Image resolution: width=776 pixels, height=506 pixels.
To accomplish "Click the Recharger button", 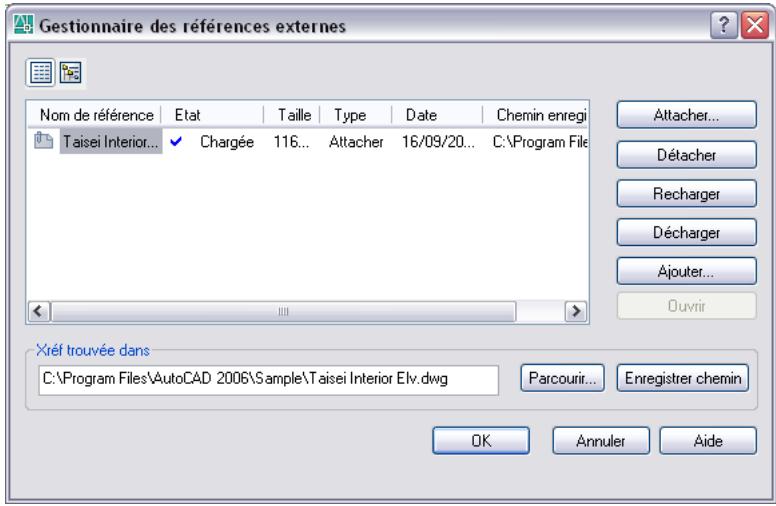I will [686, 194].
